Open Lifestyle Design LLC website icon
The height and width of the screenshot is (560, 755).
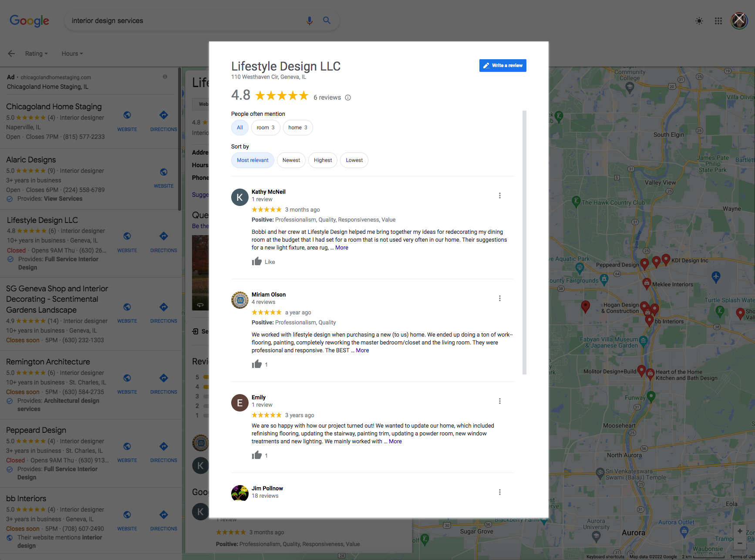127,236
